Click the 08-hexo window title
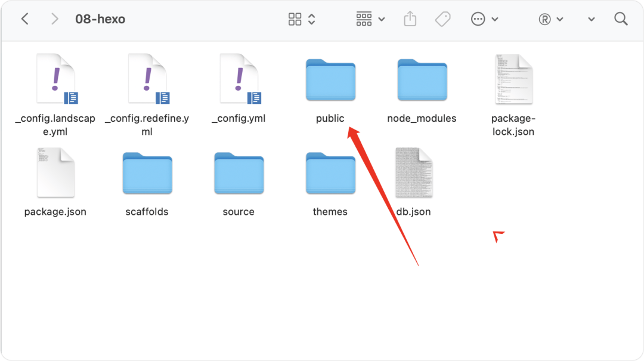 [x=100, y=19]
